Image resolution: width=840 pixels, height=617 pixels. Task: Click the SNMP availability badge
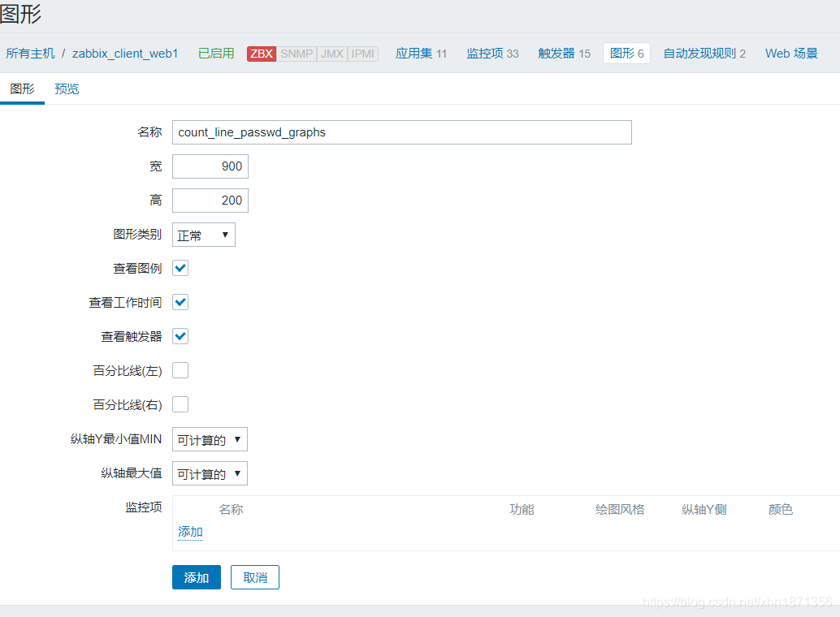297,54
